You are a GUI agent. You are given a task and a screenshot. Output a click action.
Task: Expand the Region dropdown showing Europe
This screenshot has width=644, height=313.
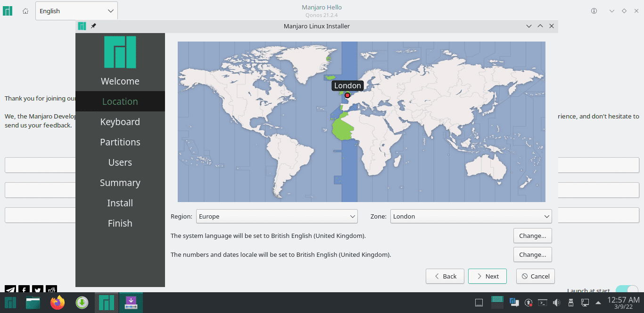[277, 216]
